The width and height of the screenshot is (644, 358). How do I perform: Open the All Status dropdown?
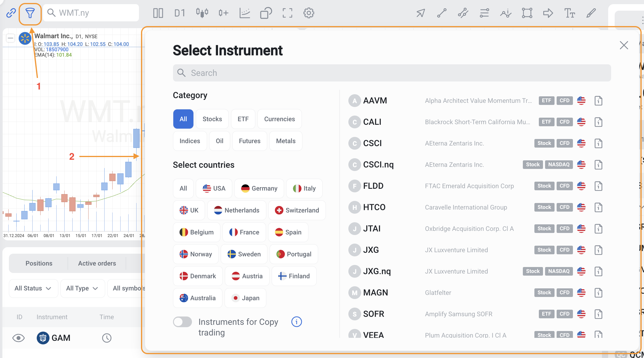point(33,288)
